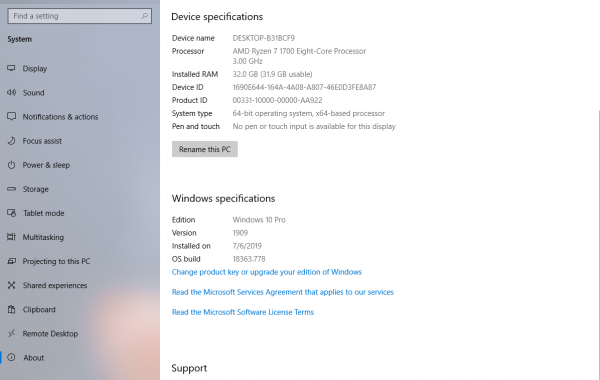Click the Shared experiences icon
Image resolution: width=600 pixels, height=380 pixels.
click(11, 285)
